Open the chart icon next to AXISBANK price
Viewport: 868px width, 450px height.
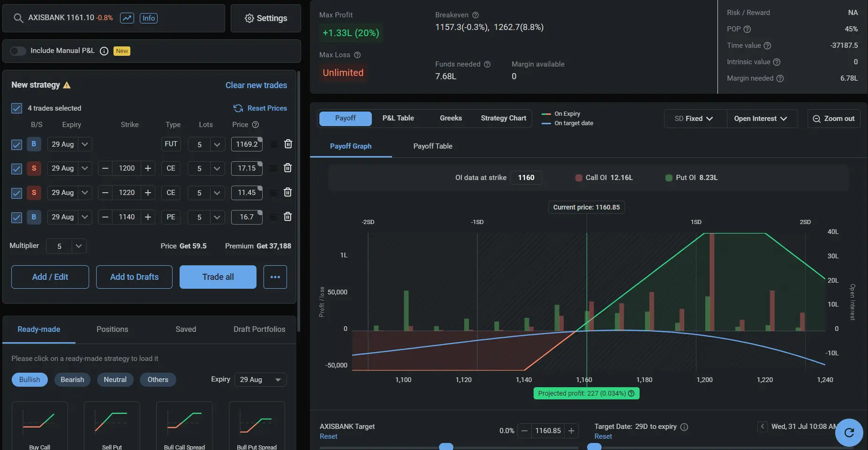click(x=127, y=18)
